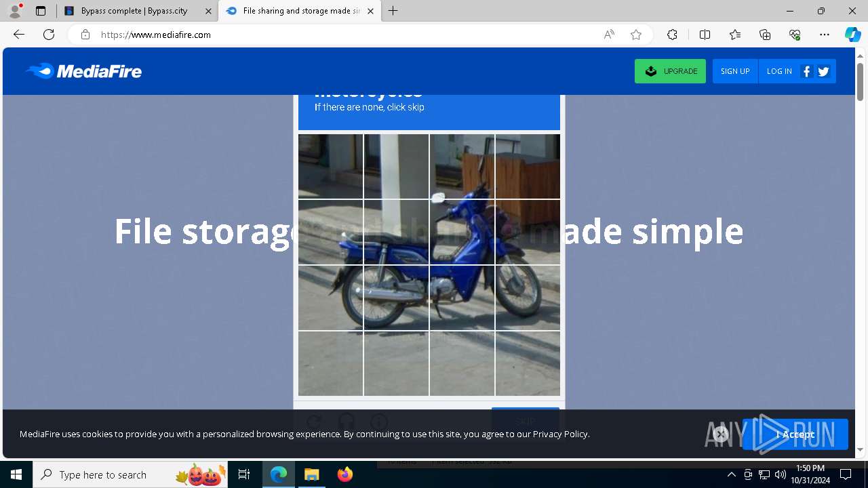Viewport: 868px width, 488px height.
Task: Click the vertical scrollbar thumb
Action: click(861, 82)
